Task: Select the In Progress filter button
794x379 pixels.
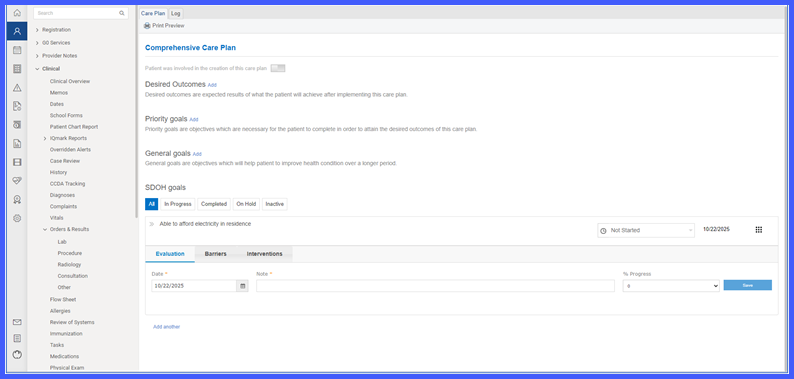Action: click(x=178, y=204)
